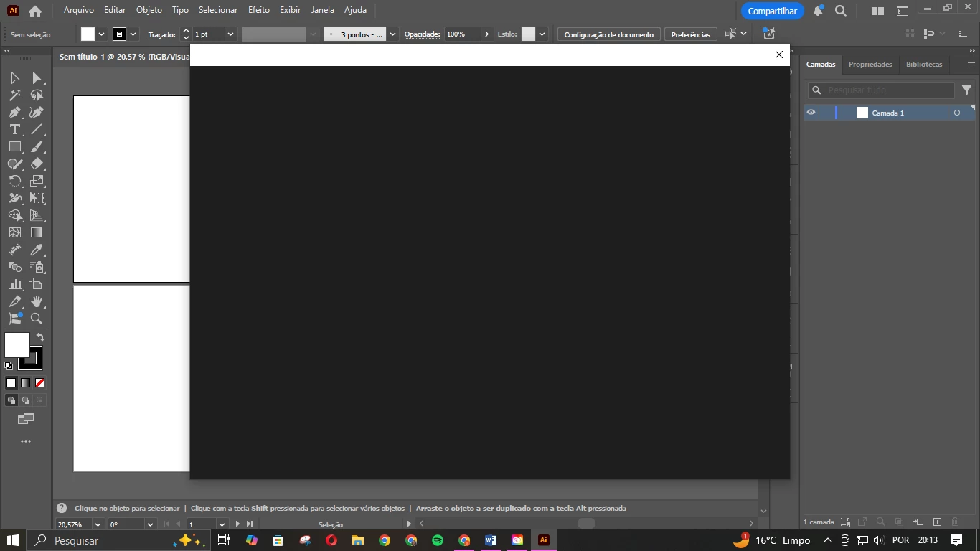Reset default fill and stroke
The height and width of the screenshot is (551, 980).
pyautogui.click(x=9, y=366)
